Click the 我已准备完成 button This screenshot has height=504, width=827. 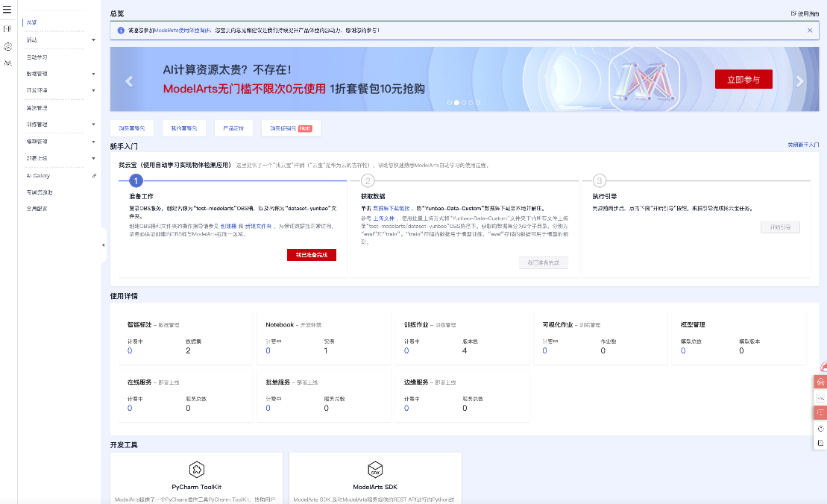(312, 254)
